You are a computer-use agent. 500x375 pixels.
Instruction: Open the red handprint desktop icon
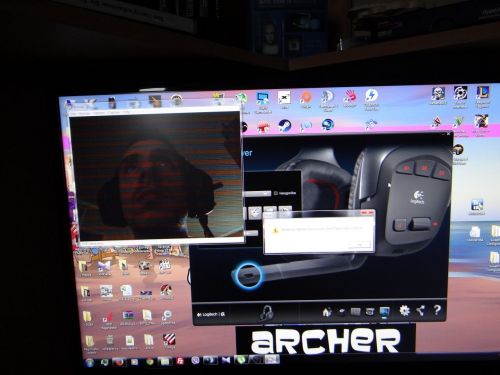350,97
